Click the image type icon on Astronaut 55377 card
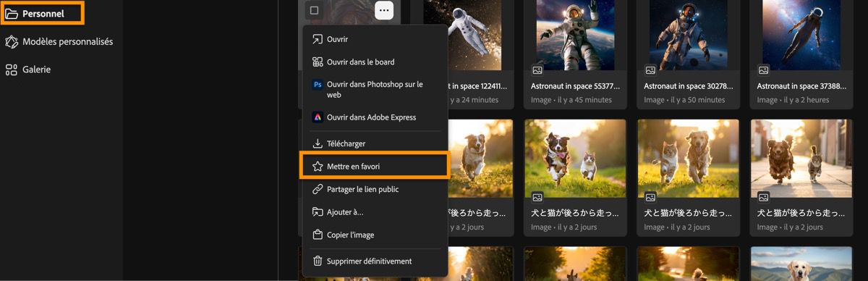Screen dimensions: 868x281 [x=537, y=70]
